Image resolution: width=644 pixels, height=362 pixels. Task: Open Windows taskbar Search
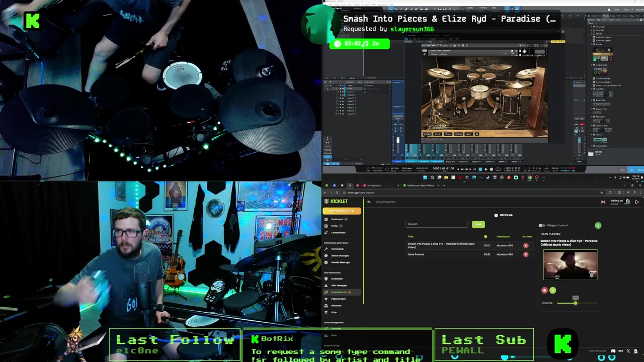pyautogui.click(x=432, y=177)
